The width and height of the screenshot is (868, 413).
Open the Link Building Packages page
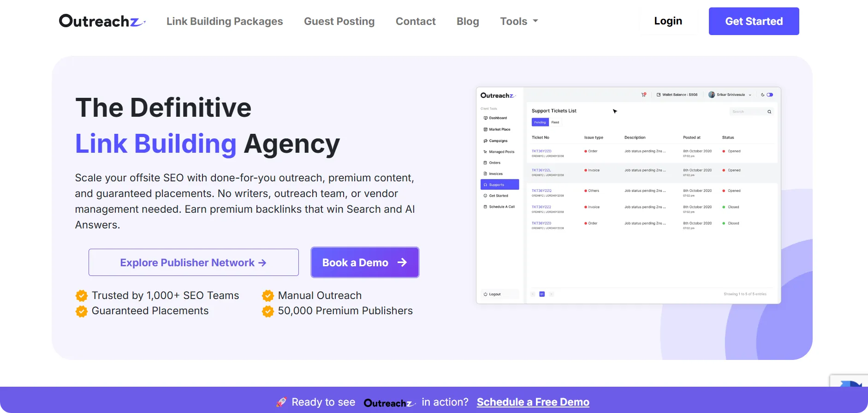[225, 21]
